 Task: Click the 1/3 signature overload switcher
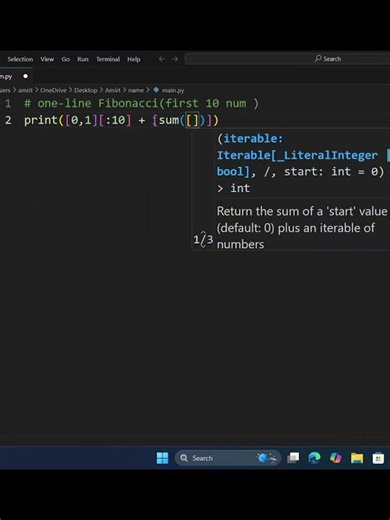pyautogui.click(x=203, y=239)
